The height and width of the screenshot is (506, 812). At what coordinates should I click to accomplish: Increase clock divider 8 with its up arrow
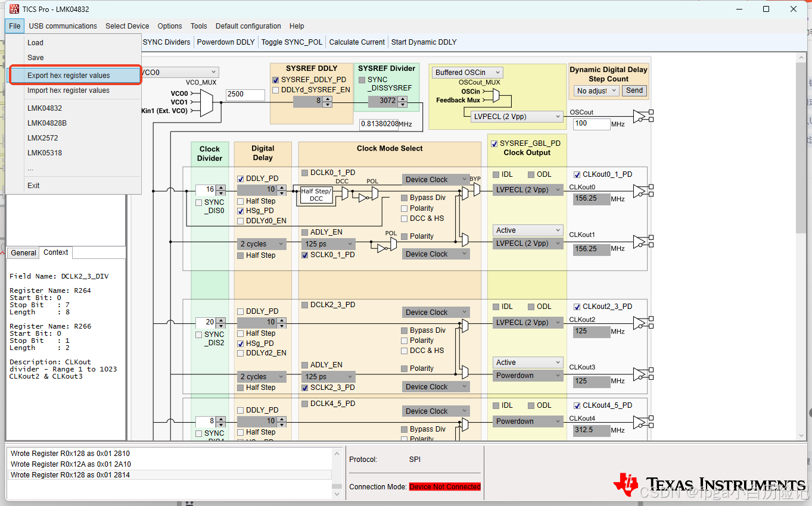click(221, 418)
